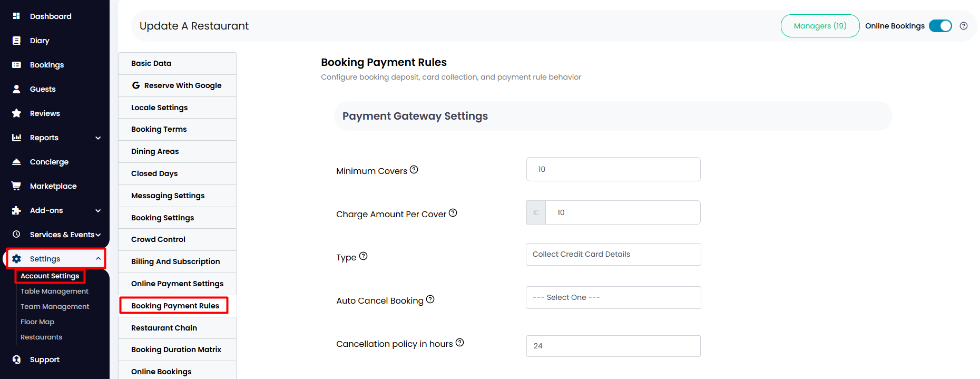Click the Reviews star icon

[16, 113]
